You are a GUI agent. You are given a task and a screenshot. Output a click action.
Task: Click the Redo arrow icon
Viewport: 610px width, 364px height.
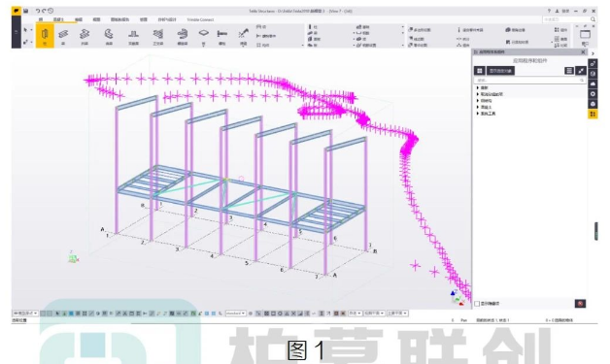click(x=44, y=11)
